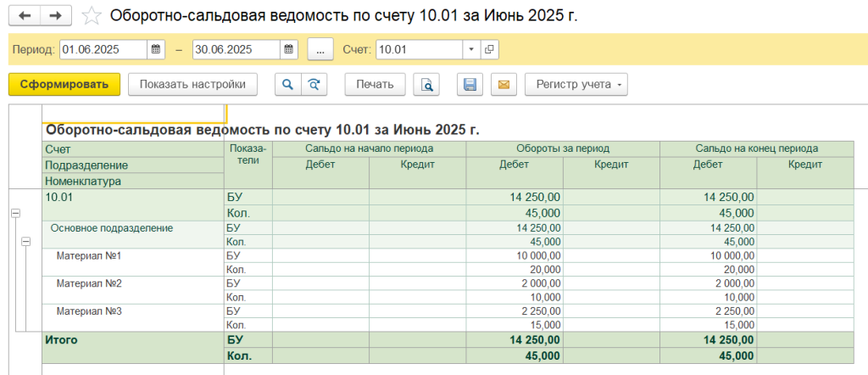Open the calendar for start date 01.06.2025
The width and height of the screenshot is (868, 375).
pyautogui.click(x=156, y=50)
